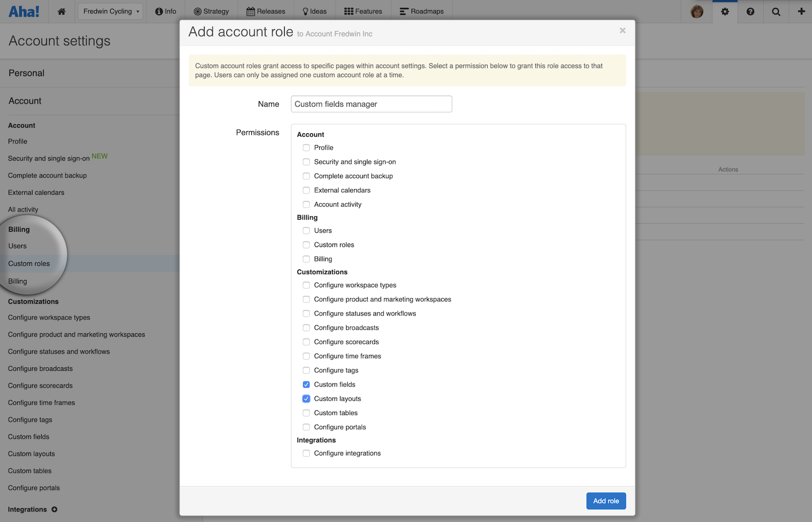Viewport: 812px width, 522px height.
Task: Open the Complete account backup settings link
Action: [47, 175]
